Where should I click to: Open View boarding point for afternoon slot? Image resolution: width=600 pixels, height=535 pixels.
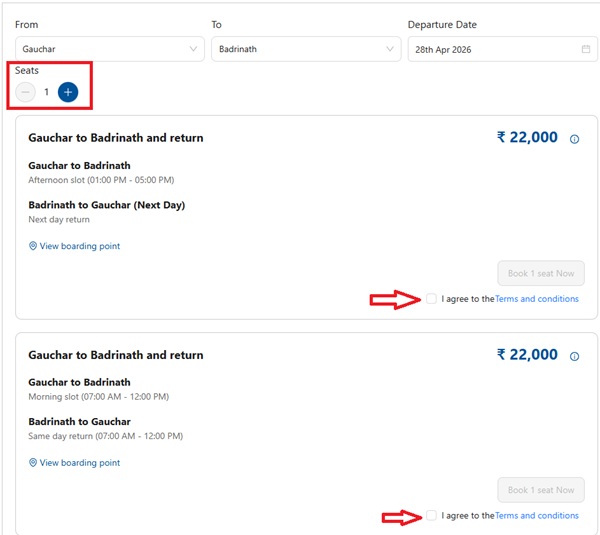[80, 246]
